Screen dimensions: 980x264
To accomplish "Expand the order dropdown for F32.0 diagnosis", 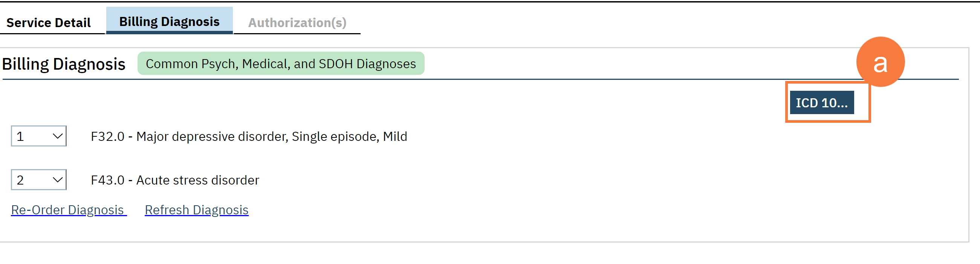I will pyautogui.click(x=39, y=136).
